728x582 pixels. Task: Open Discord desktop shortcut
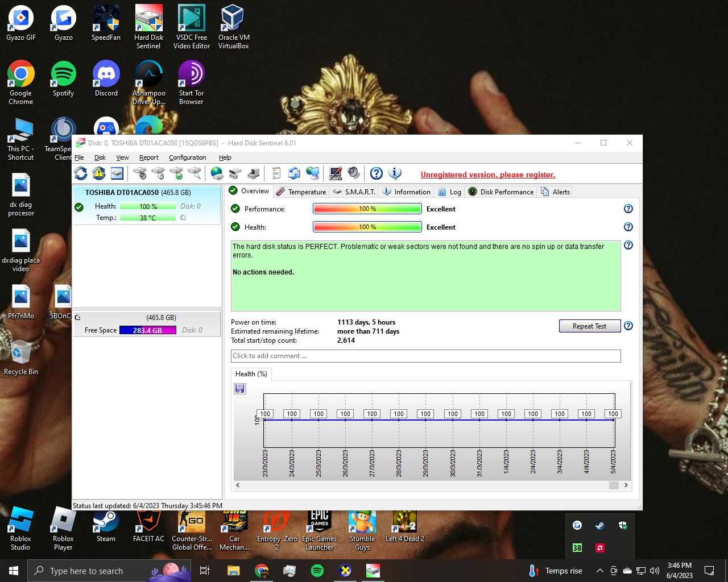click(106, 78)
